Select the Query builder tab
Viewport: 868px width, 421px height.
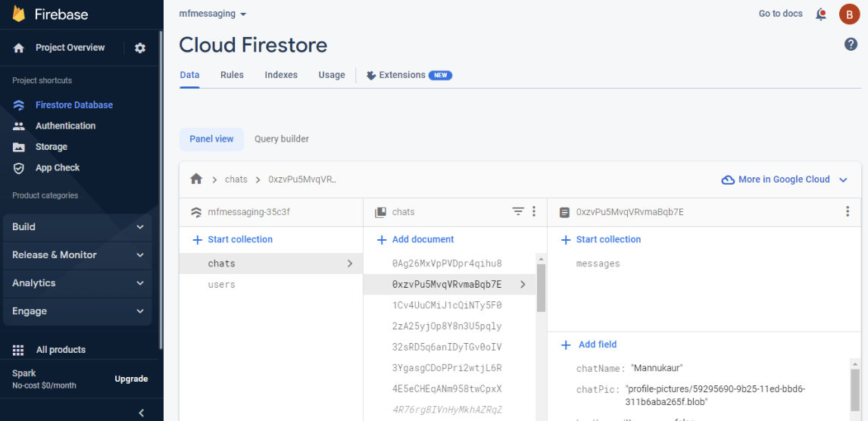click(282, 139)
